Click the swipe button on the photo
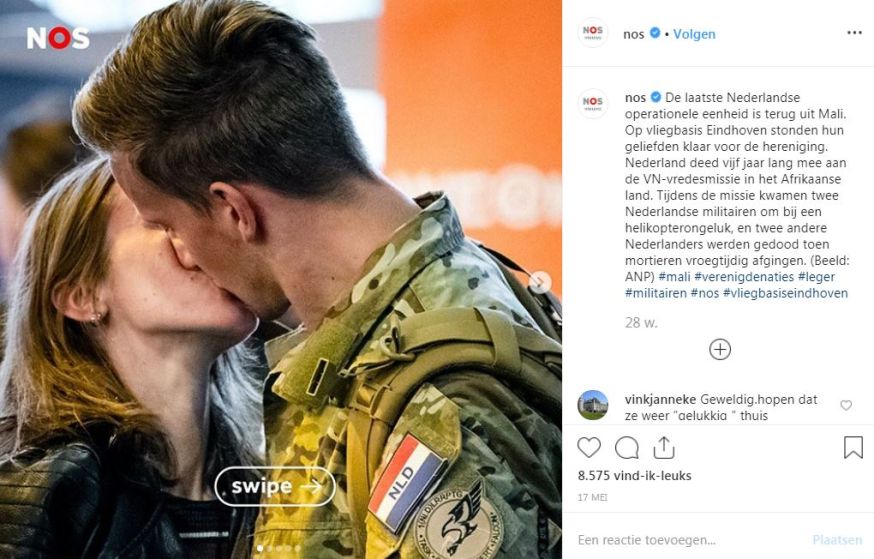 (x=275, y=487)
